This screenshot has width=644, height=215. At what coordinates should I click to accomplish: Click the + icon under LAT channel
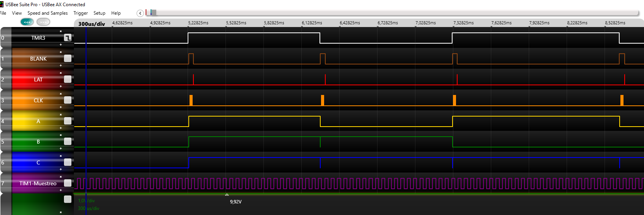(61, 86)
